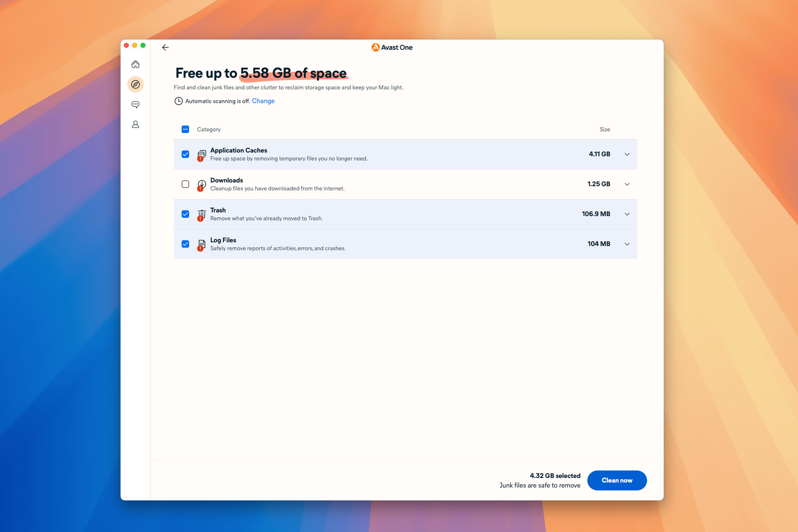
Task: Click the account or profile icon
Action: [x=136, y=124]
